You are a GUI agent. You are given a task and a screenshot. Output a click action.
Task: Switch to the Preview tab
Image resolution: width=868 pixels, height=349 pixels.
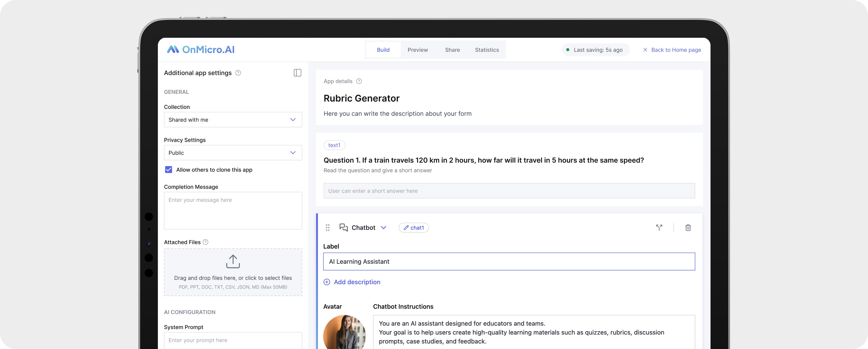(x=417, y=50)
